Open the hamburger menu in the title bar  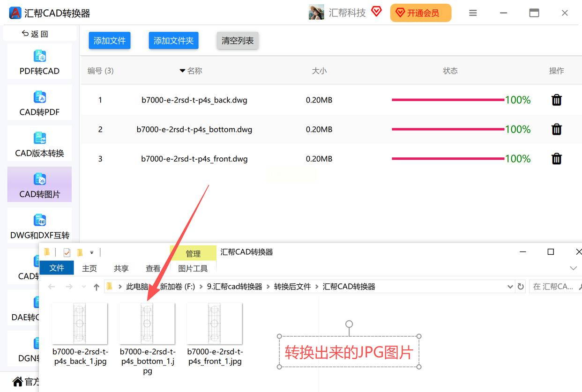tap(473, 13)
